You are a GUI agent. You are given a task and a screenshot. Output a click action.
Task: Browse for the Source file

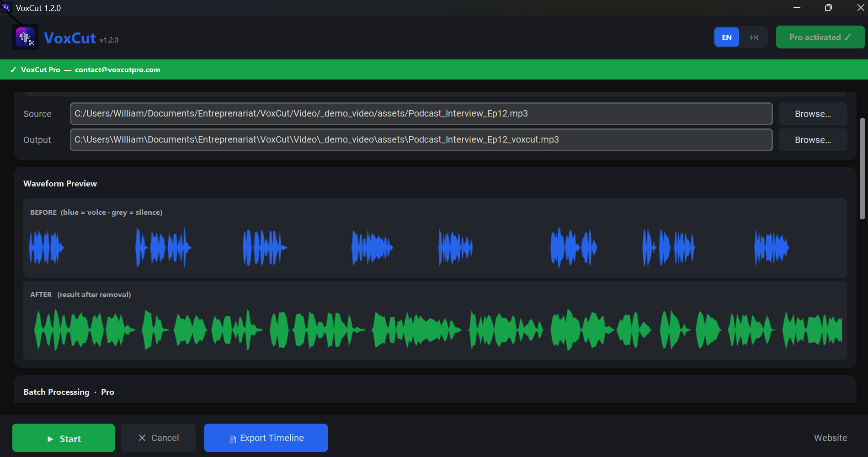813,114
